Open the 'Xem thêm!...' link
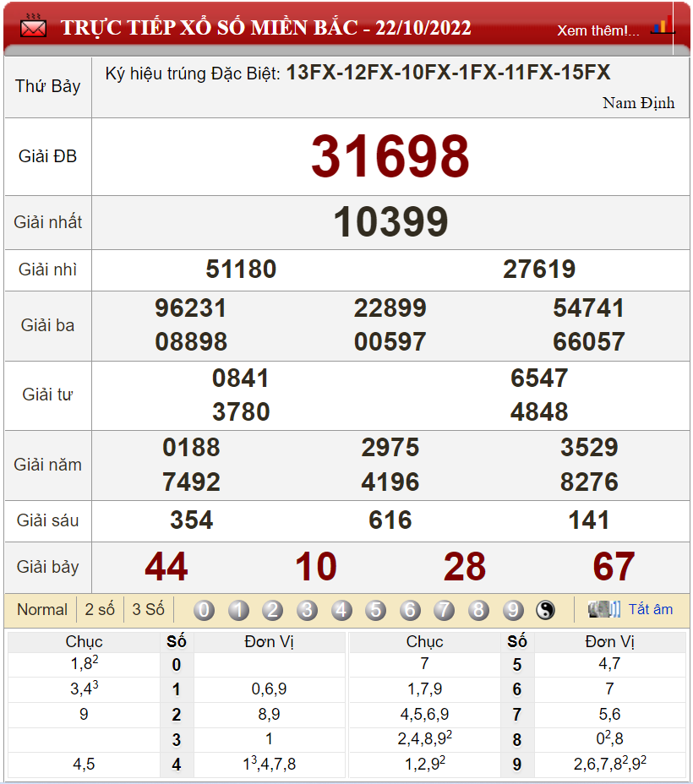693x784 pixels. pos(598,30)
